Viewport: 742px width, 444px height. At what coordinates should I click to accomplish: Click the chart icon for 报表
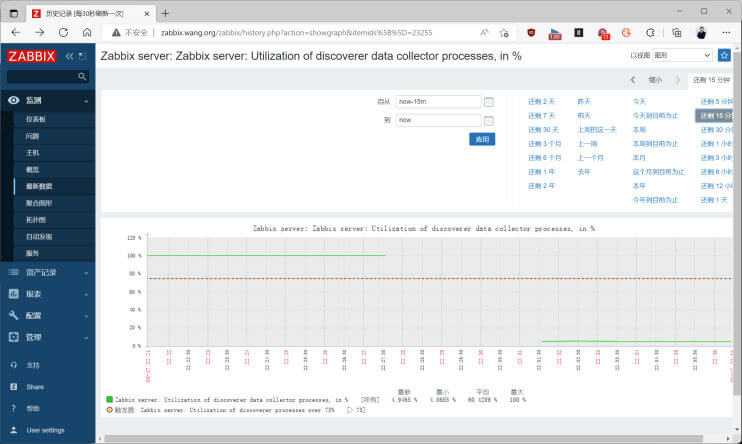[14, 294]
